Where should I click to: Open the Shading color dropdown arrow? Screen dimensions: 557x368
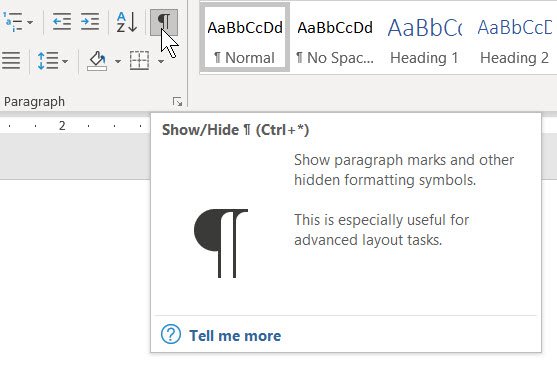[x=118, y=61]
